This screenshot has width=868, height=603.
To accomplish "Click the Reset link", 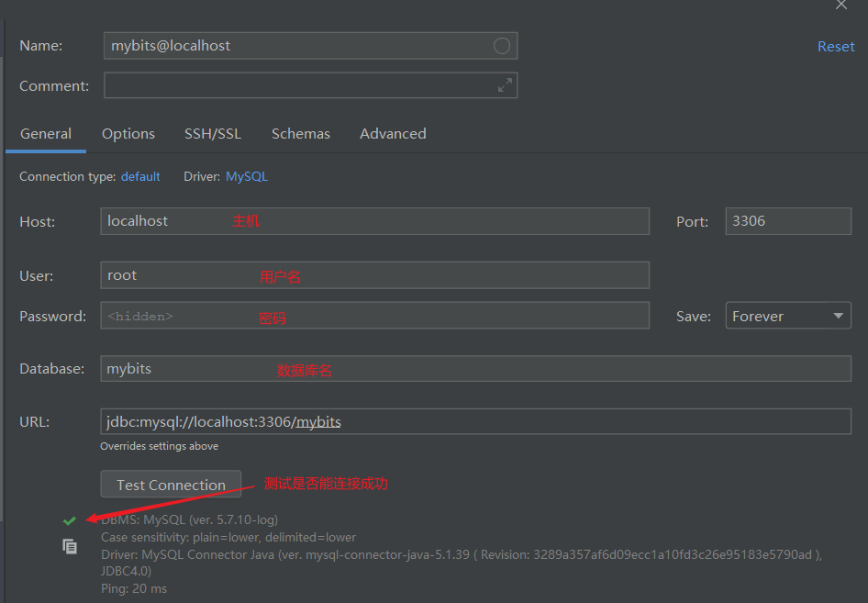I will [835, 46].
